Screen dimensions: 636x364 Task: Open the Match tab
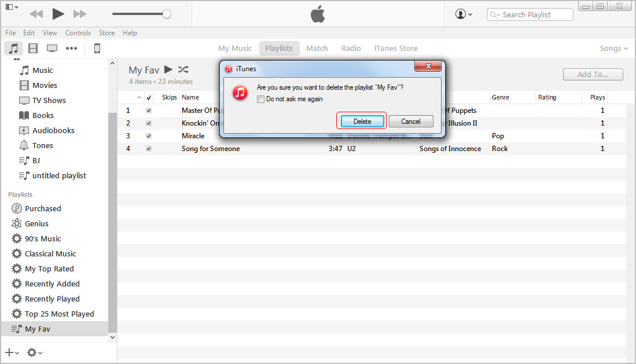[317, 48]
